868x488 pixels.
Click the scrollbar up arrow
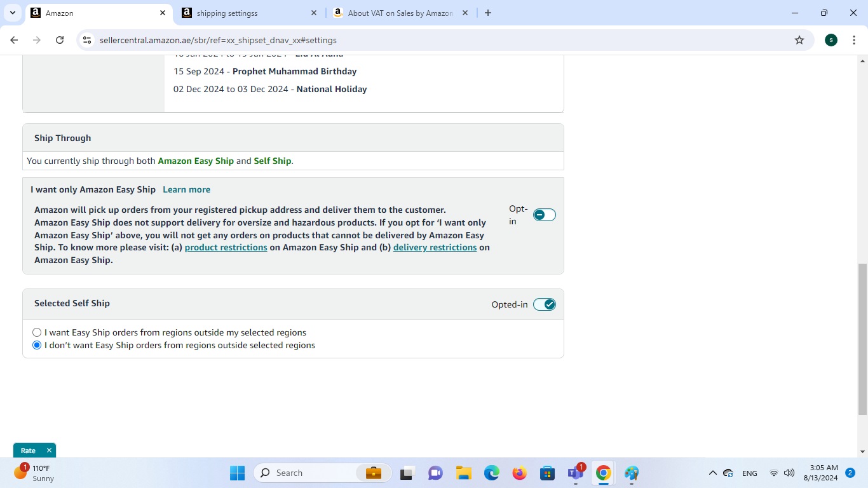(862, 61)
